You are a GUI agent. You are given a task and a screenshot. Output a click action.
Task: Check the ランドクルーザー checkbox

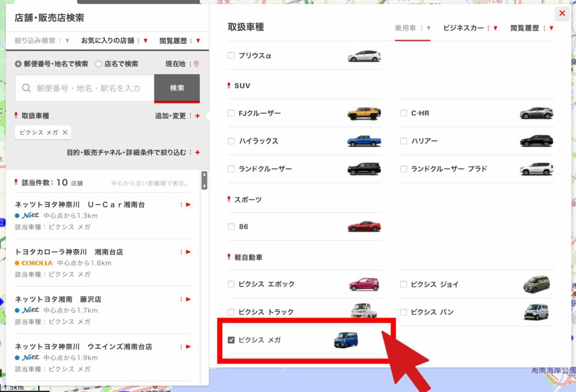tap(231, 169)
